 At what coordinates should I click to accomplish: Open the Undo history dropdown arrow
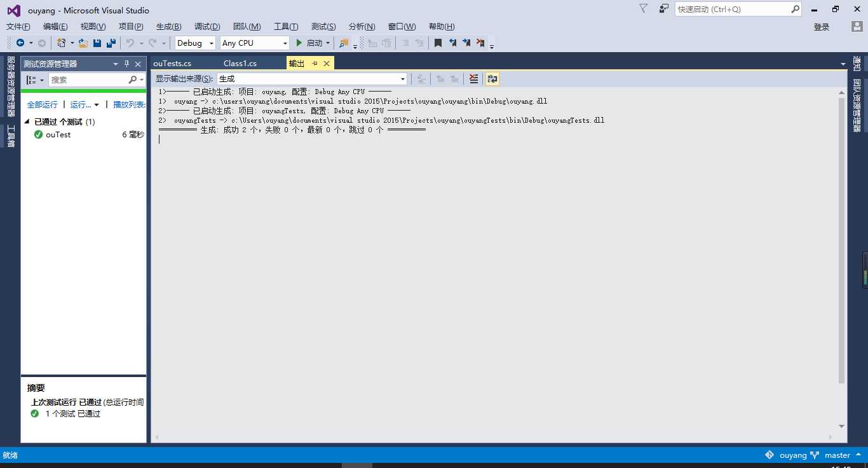click(140, 43)
